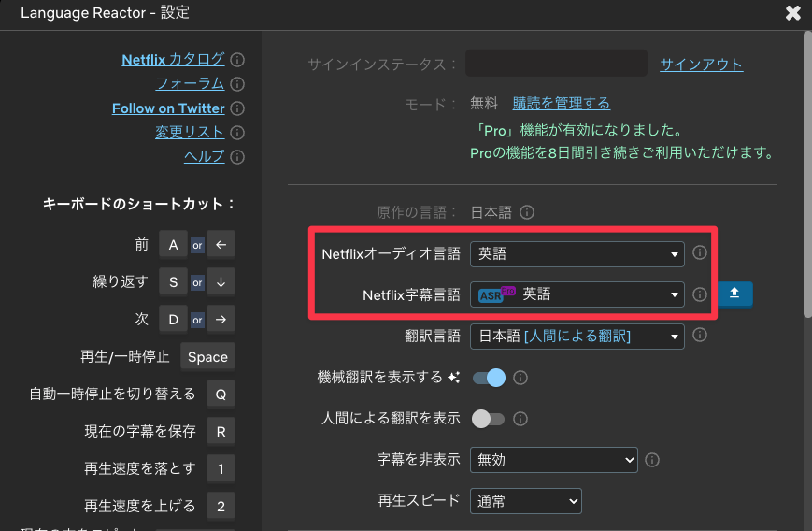Click the left arrow key for 前
This screenshot has height=531, width=812.
point(221,245)
